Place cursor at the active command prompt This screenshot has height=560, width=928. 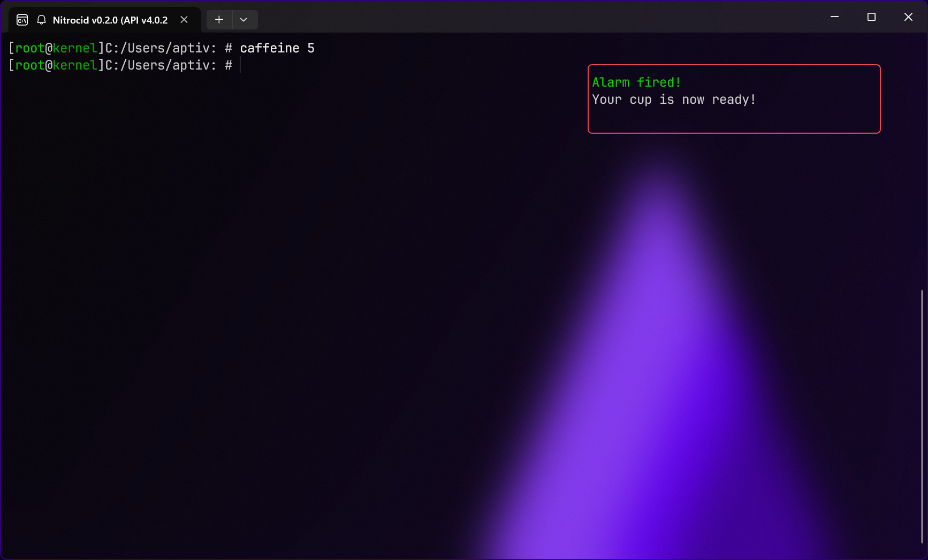[x=241, y=65]
